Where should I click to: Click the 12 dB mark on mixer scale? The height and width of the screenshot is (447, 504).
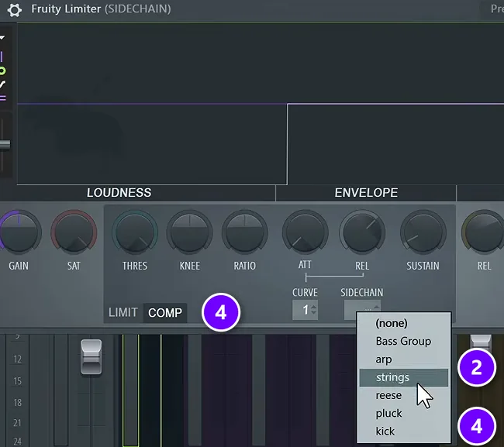click(x=17, y=359)
